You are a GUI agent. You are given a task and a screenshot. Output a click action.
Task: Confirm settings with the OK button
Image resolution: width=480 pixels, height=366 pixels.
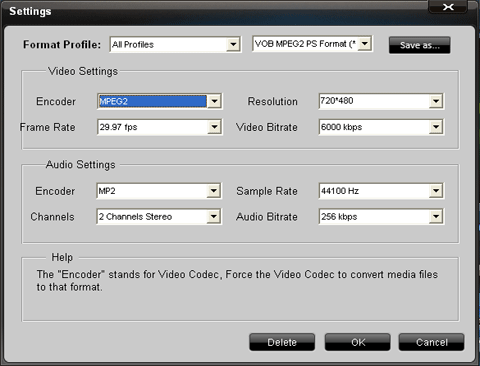[x=358, y=342]
